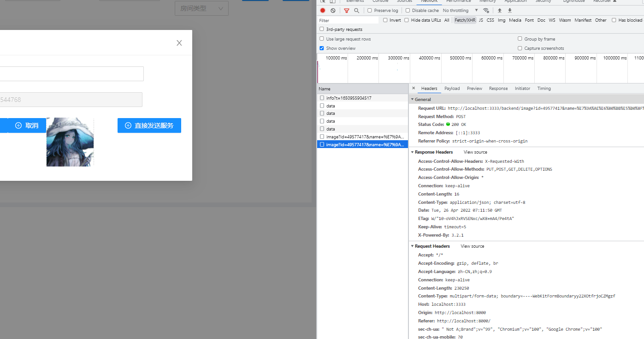The image size is (644, 339).
Task: Stop recording network log with red button
Action: coord(323,11)
